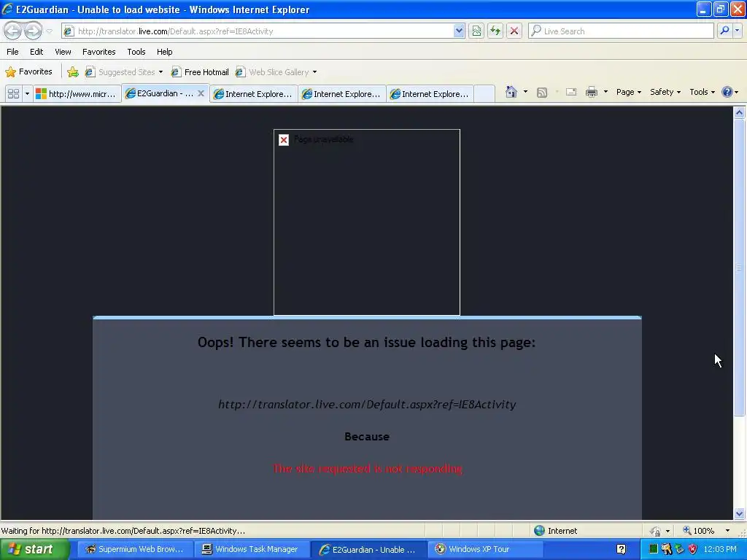The image size is (747, 560).
Task: Click the magnifier search button
Action: (724, 31)
